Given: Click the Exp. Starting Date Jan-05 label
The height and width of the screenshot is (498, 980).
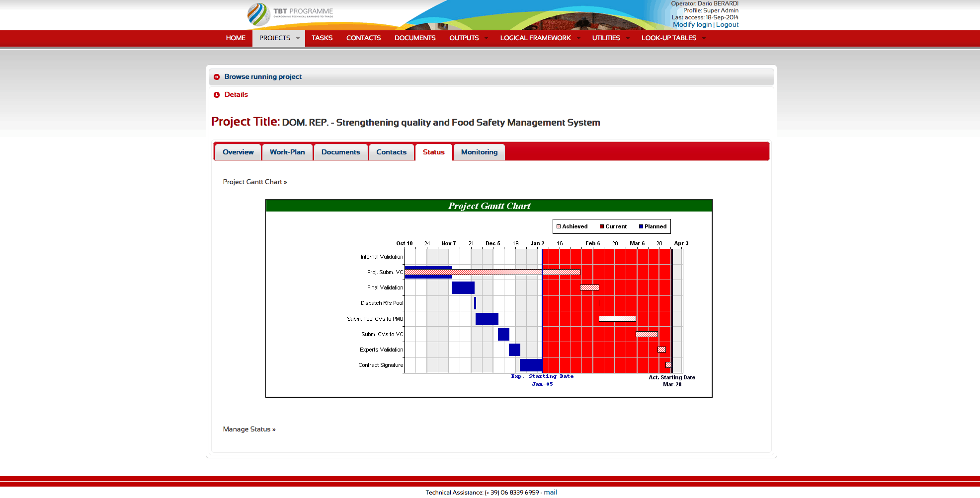Looking at the screenshot, I should pyautogui.click(x=542, y=380).
